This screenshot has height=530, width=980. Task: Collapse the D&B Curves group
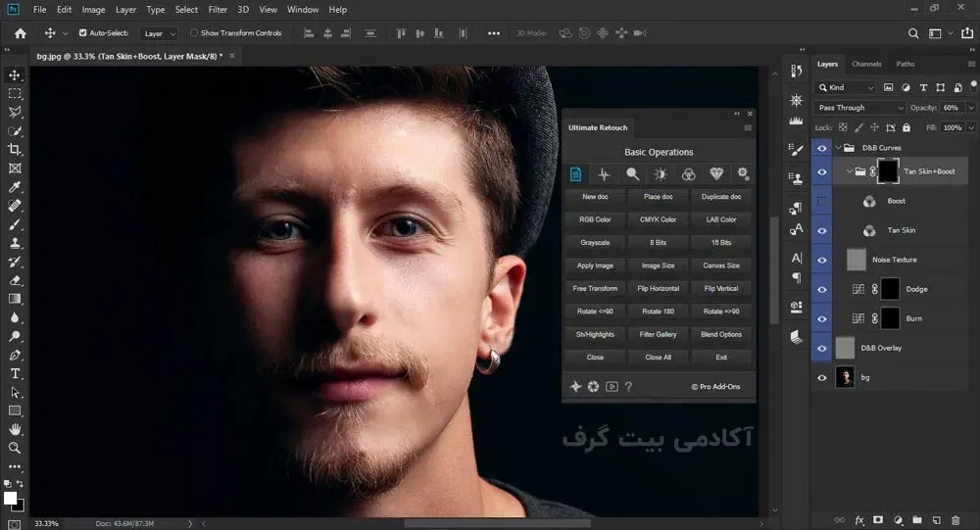point(838,148)
